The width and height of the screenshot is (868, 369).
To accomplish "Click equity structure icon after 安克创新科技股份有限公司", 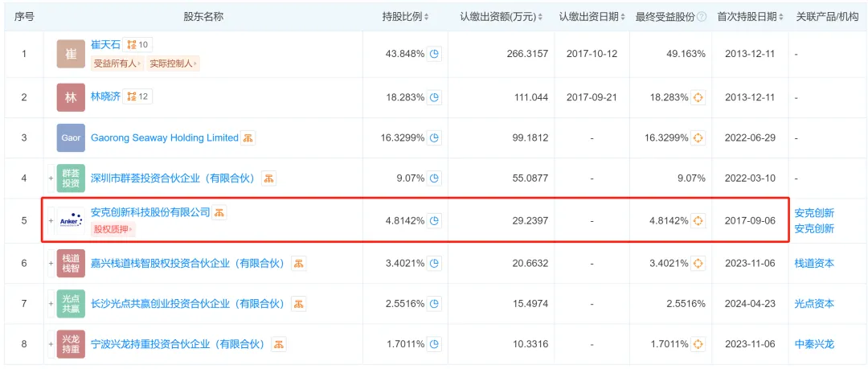I will point(219,212).
